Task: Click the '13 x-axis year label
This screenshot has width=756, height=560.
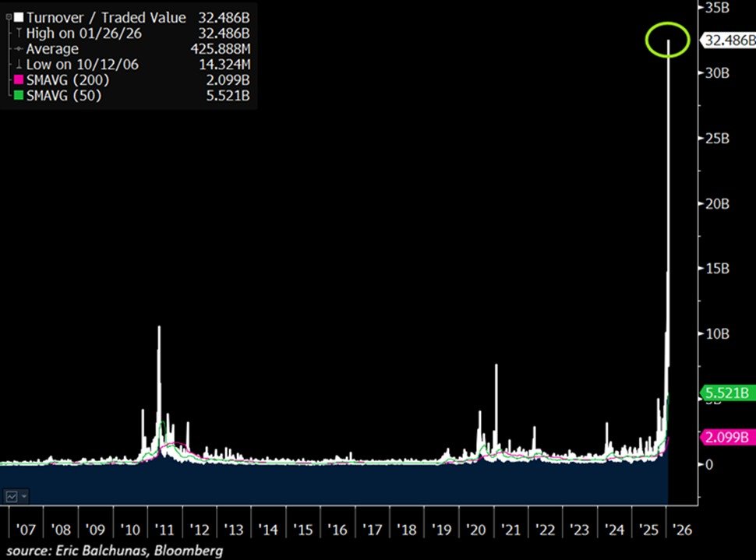Action: tap(233, 530)
